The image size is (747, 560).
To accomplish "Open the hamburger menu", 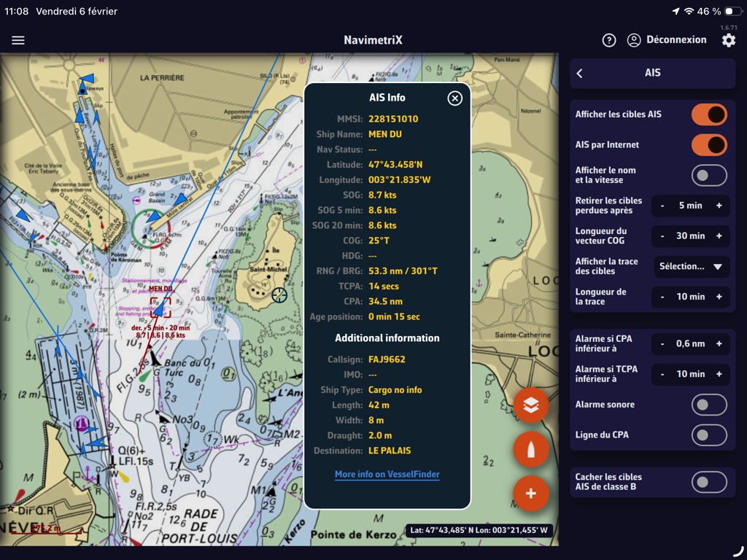I will point(18,40).
